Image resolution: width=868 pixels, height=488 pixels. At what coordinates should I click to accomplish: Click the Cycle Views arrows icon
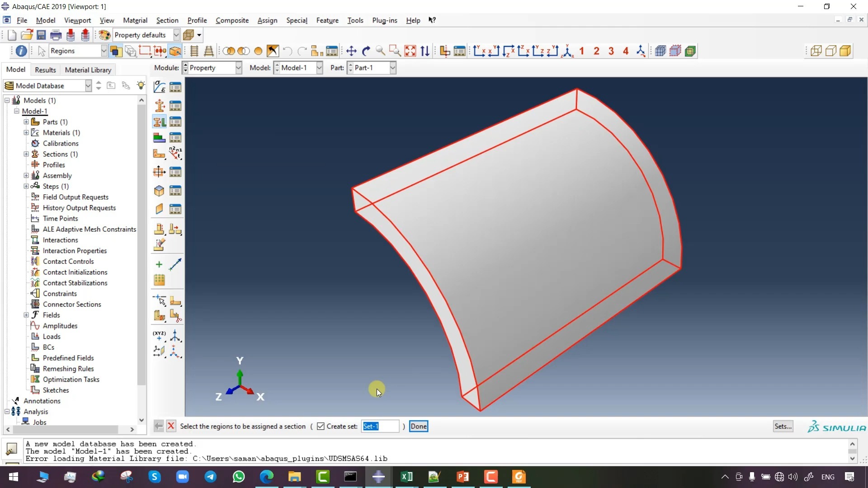click(425, 51)
